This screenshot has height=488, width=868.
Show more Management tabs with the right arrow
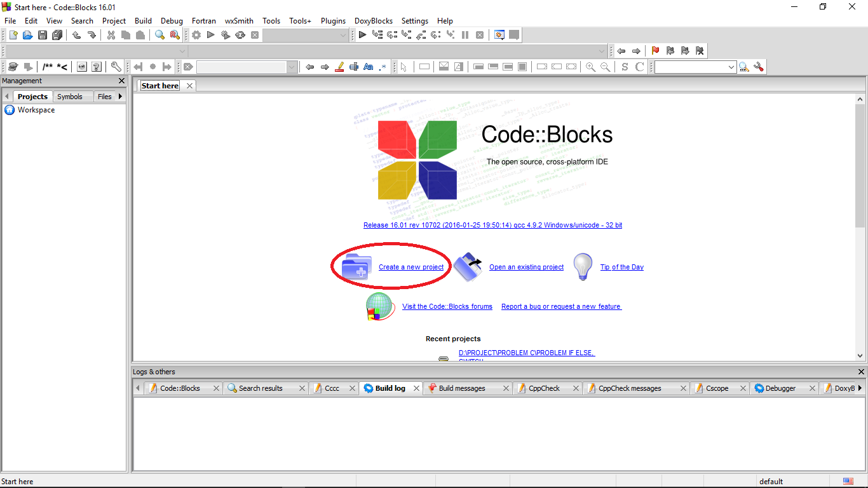click(x=120, y=97)
